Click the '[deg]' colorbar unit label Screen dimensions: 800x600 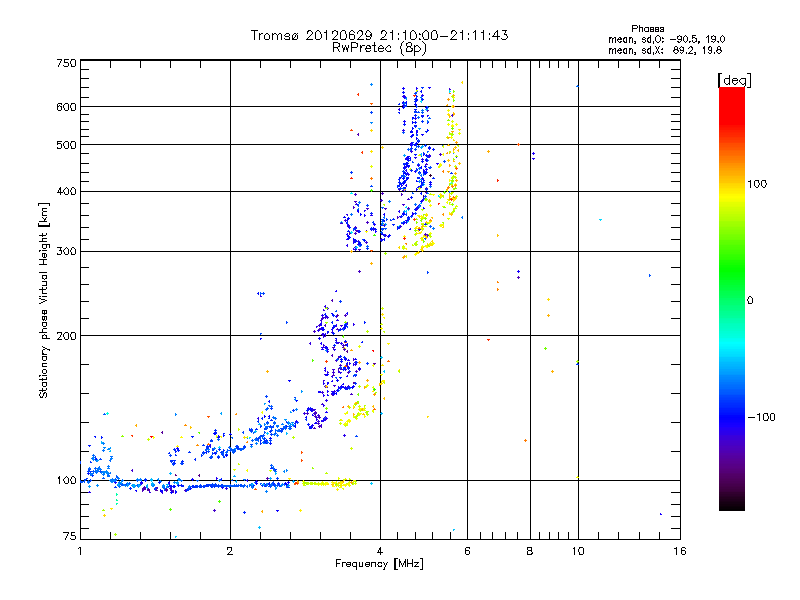point(734,80)
